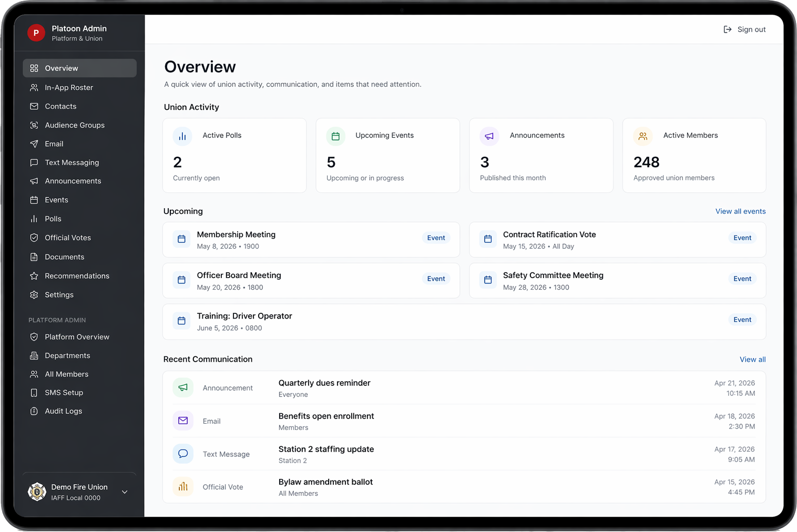Click the Platoon Admin avatar badge
The image size is (797, 532).
[x=36, y=33]
